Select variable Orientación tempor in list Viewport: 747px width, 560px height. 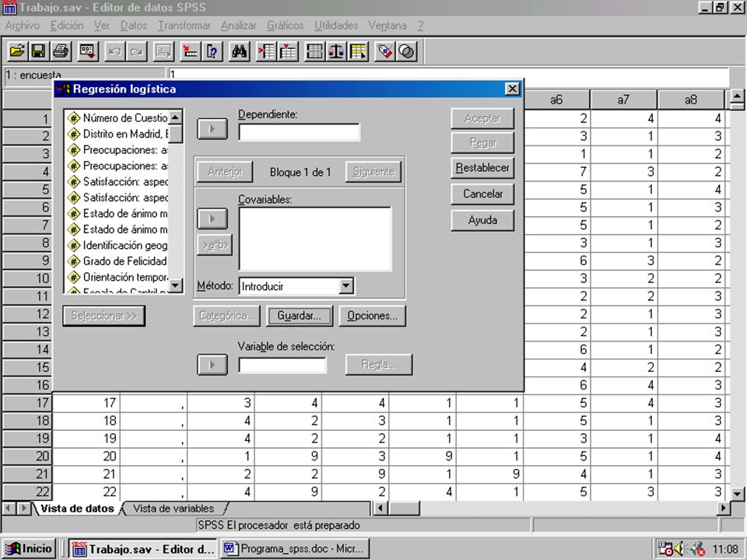tap(118, 277)
